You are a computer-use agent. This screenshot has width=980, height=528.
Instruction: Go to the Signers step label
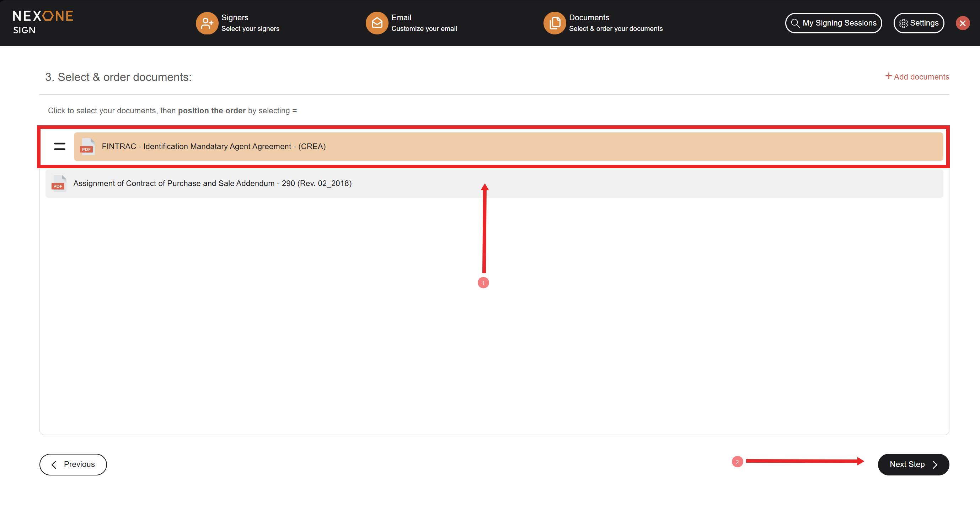pos(235,17)
